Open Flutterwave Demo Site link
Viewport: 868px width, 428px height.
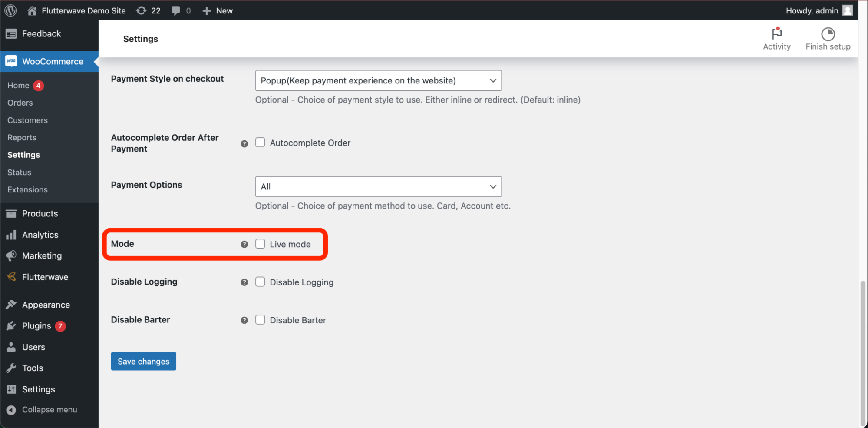coord(84,10)
